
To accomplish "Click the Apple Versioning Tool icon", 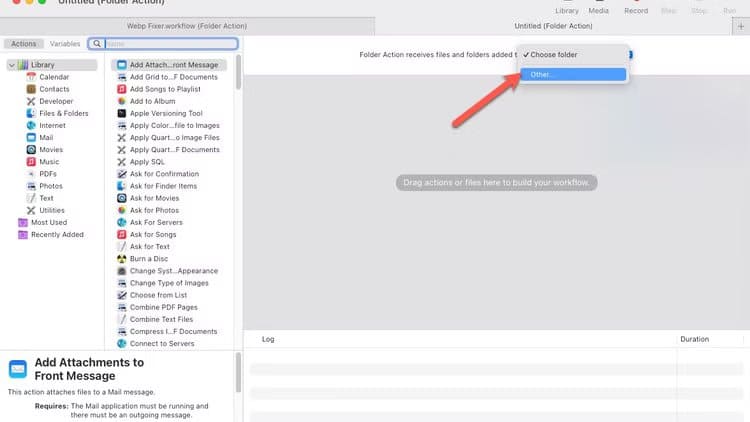I will pyautogui.click(x=122, y=113).
